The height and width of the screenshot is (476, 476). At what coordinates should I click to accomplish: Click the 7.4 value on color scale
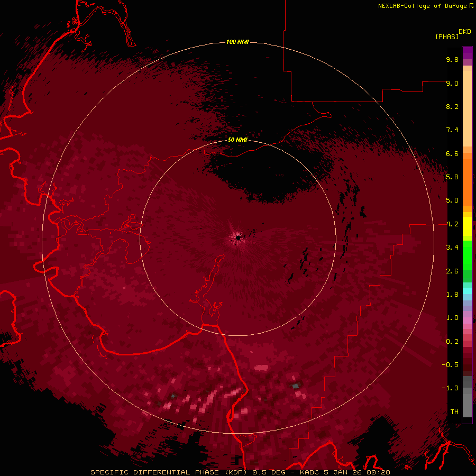(x=452, y=130)
